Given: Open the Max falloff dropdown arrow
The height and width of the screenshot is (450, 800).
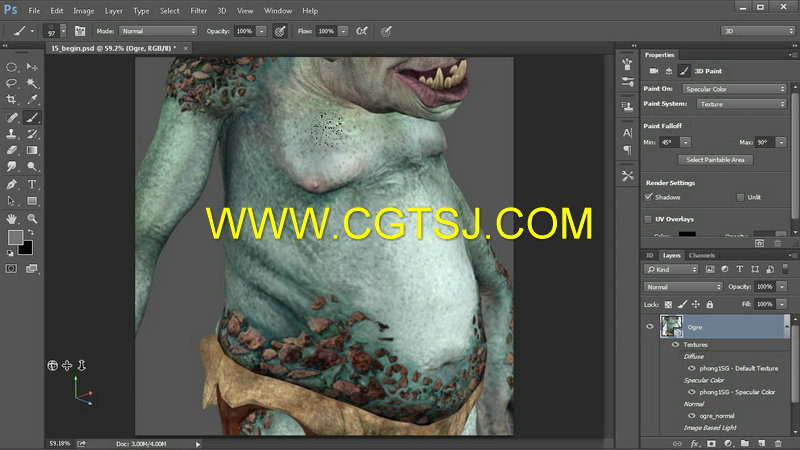Looking at the screenshot, I should 781,142.
